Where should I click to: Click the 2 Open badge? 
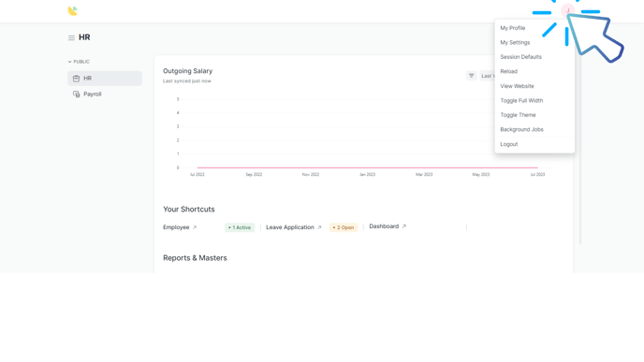[x=344, y=227]
